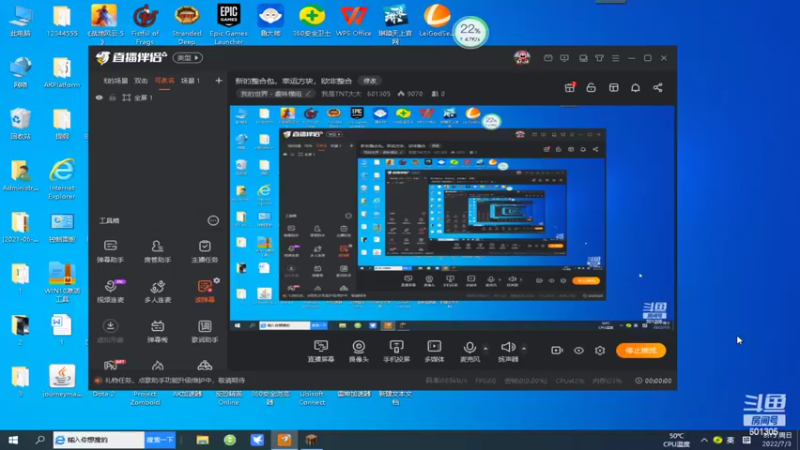Image resolution: width=800 pixels, height=450 pixels.
Task: Open the hamburger menu in the title bar
Action: pyautogui.click(x=615, y=58)
